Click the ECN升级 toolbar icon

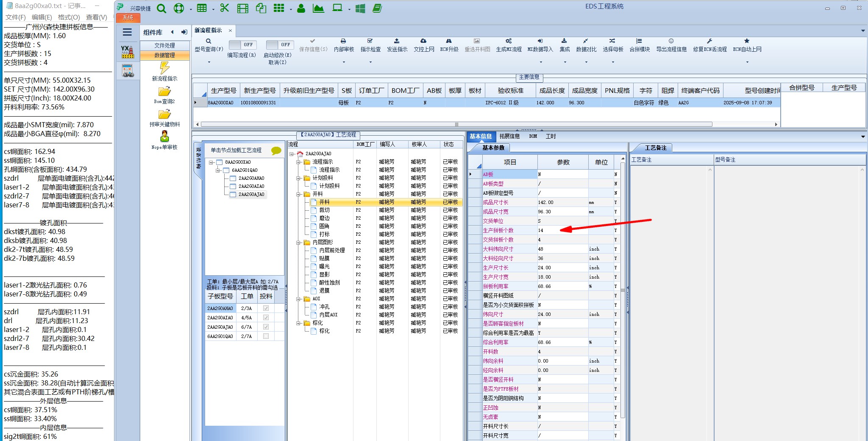[x=449, y=41]
